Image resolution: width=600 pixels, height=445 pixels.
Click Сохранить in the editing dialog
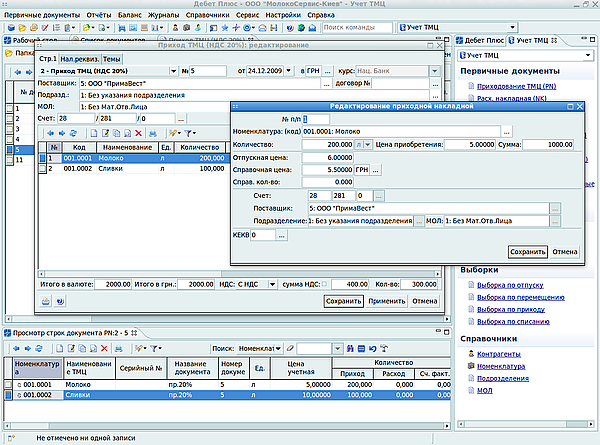[527, 252]
